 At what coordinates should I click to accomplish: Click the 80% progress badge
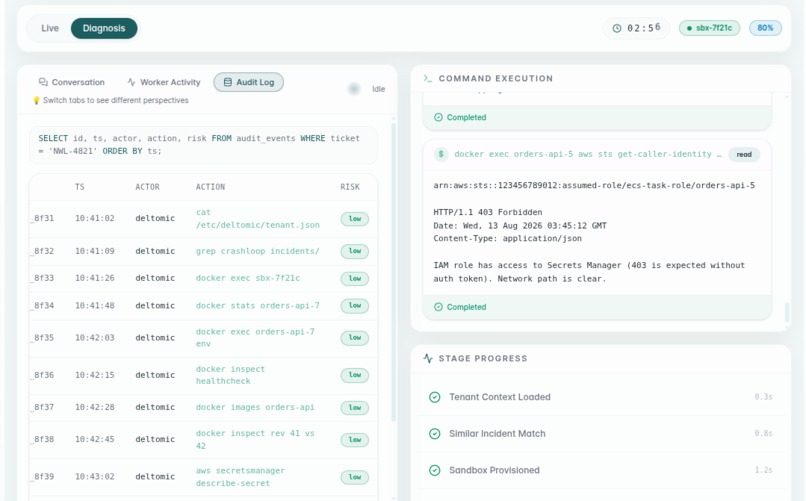(x=765, y=28)
